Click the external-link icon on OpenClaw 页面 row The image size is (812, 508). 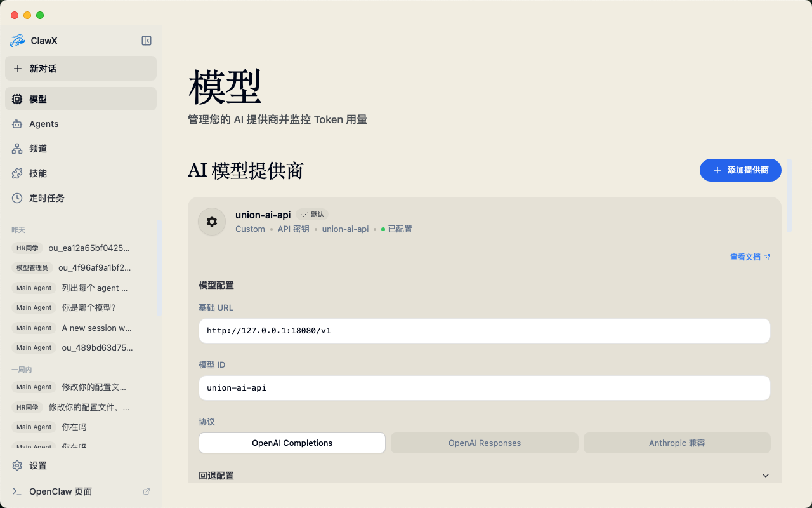pyautogui.click(x=147, y=491)
